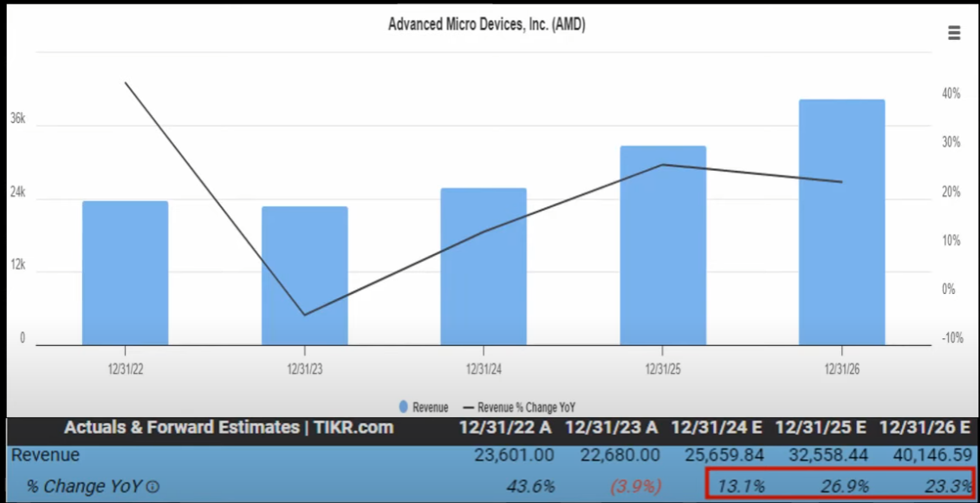Select the 26.9% growth cell
Image resolution: width=980 pixels, height=503 pixels.
click(x=844, y=487)
